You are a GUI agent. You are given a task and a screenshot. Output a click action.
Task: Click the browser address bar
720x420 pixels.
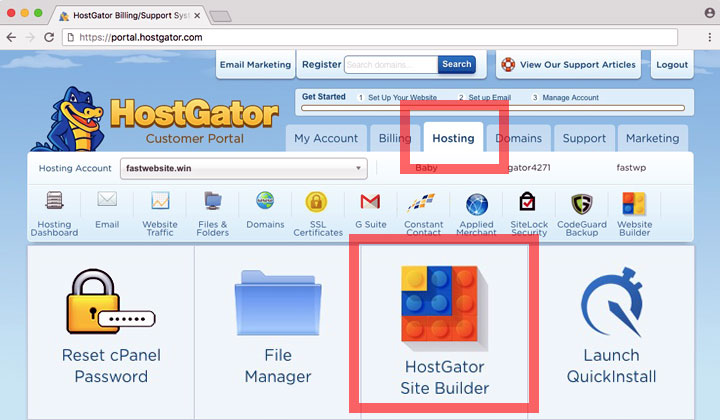pos(370,37)
